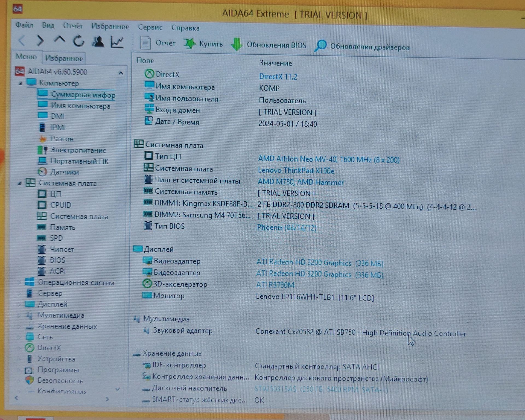Open the Справка menu

tap(185, 28)
